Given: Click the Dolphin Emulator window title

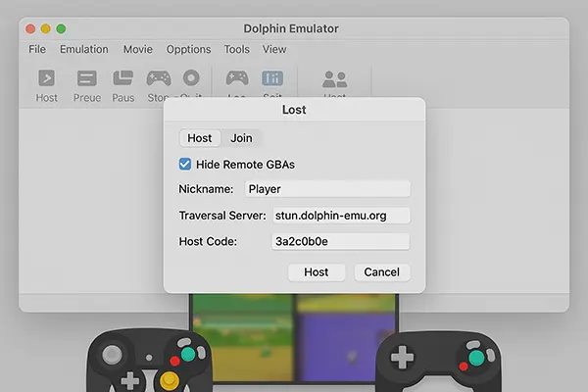Looking at the screenshot, I should (291, 28).
